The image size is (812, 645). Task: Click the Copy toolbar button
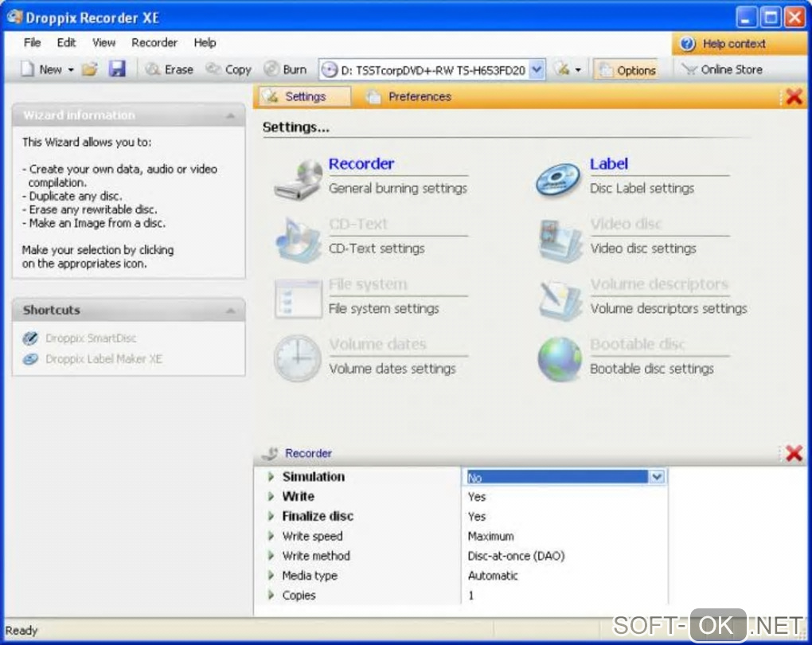point(228,69)
